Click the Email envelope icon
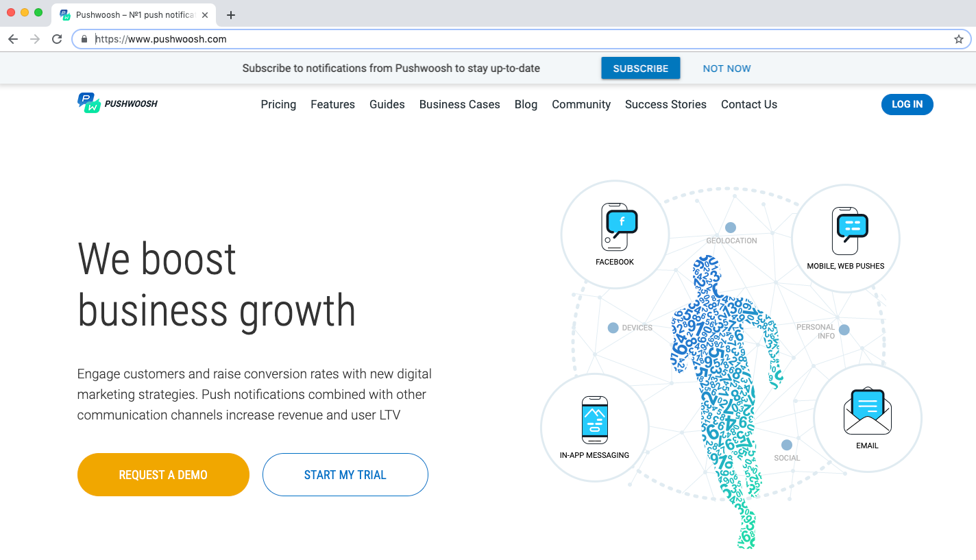This screenshot has width=976, height=560. coord(867,411)
